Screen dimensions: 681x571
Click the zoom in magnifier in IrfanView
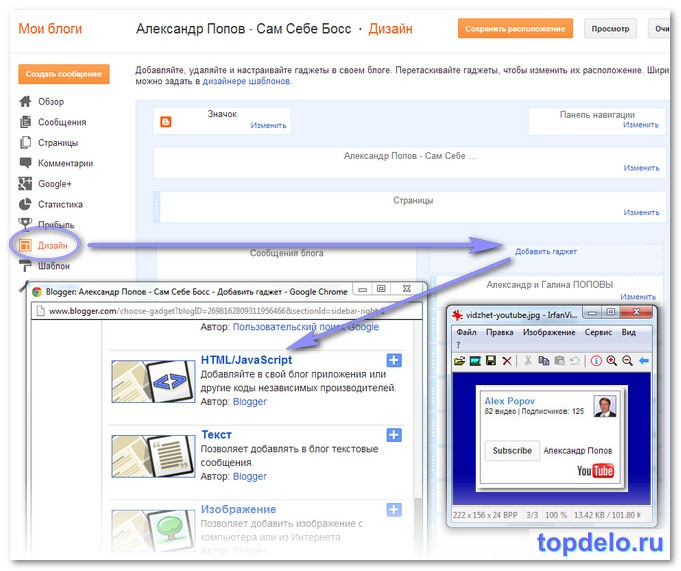pyautogui.click(x=612, y=361)
